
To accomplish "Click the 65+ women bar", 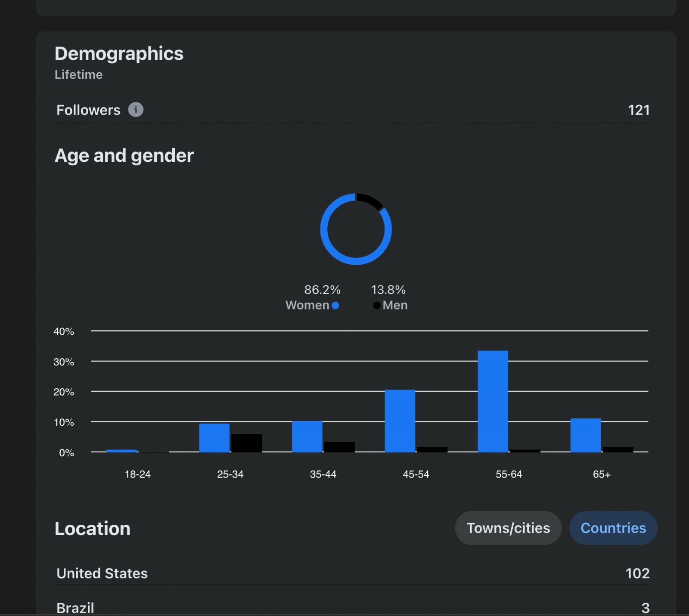I will tap(586, 435).
